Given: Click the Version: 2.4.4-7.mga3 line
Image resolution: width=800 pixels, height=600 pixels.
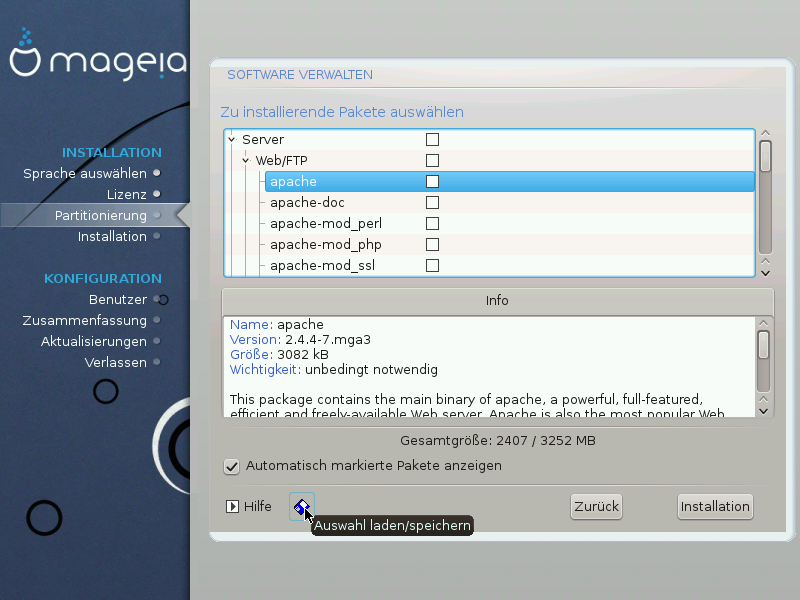Looking at the screenshot, I should point(300,340).
